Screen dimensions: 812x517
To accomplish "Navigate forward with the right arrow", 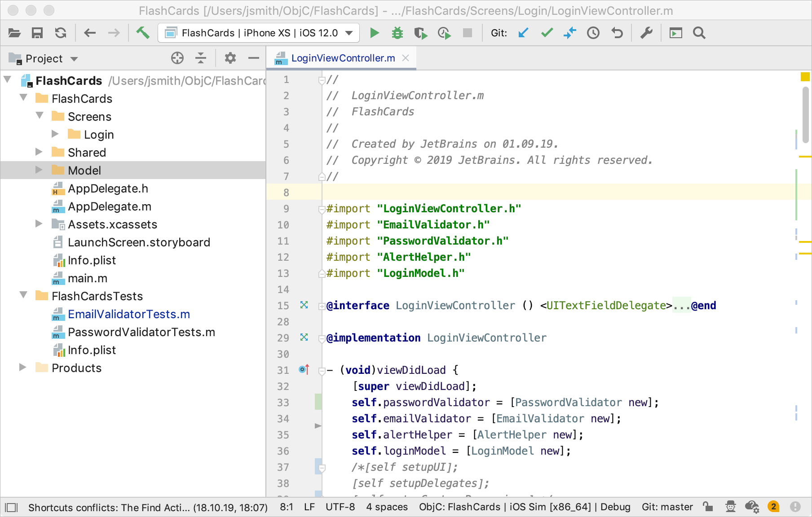I will point(114,33).
